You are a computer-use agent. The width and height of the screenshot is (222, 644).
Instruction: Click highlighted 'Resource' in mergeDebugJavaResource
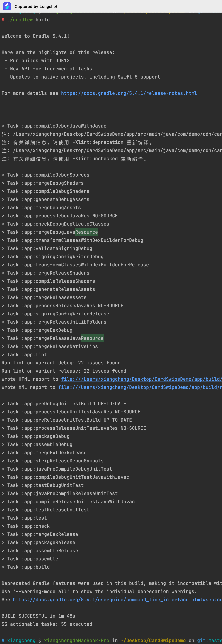point(86,232)
